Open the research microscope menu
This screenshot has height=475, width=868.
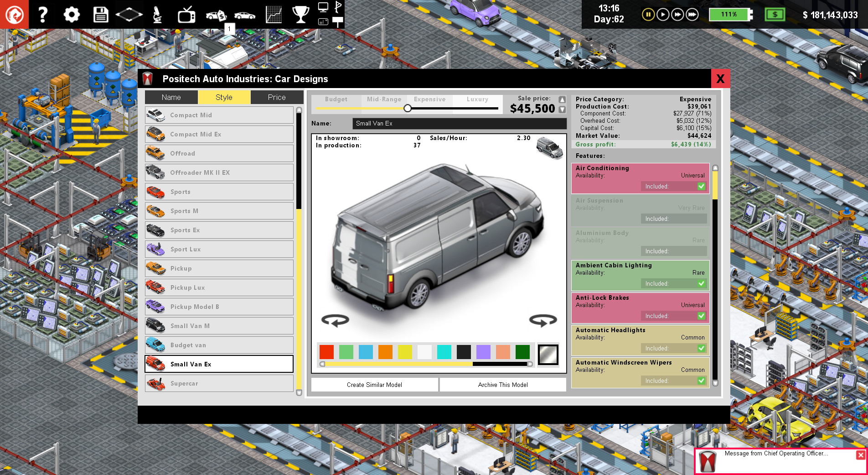[157, 15]
